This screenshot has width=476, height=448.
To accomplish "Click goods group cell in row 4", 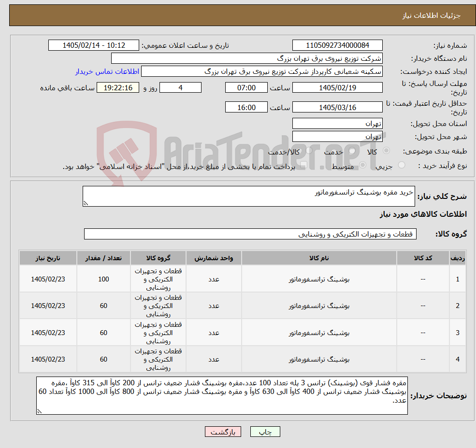I will tap(158, 359).
